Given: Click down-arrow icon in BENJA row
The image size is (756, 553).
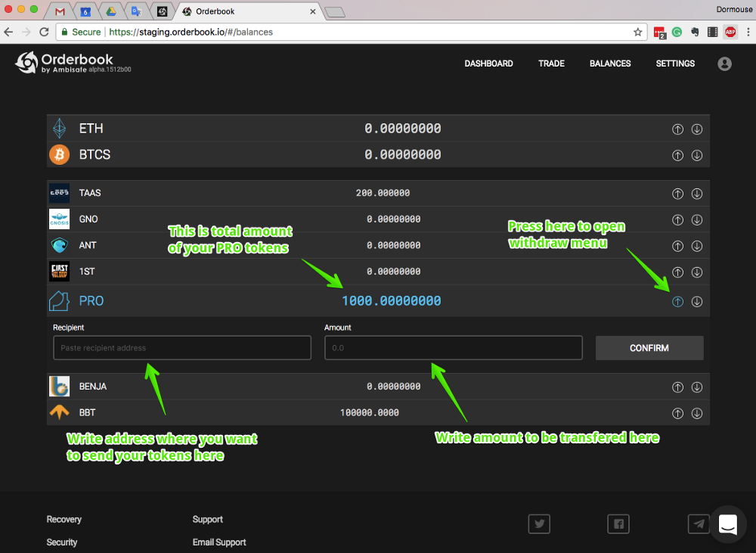Looking at the screenshot, I should tap(697, 387).
